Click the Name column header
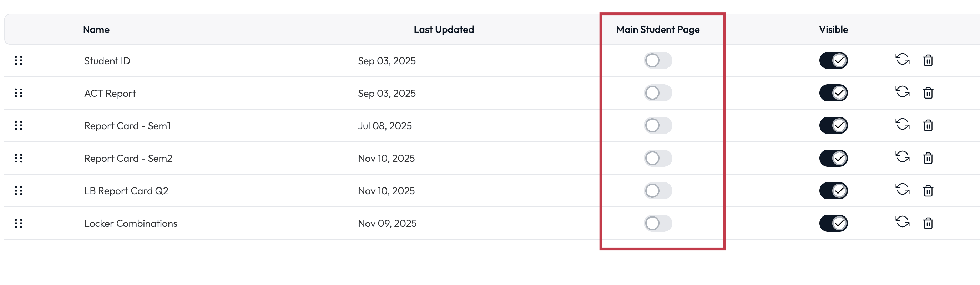980x285 pixels. pos(96,30)
